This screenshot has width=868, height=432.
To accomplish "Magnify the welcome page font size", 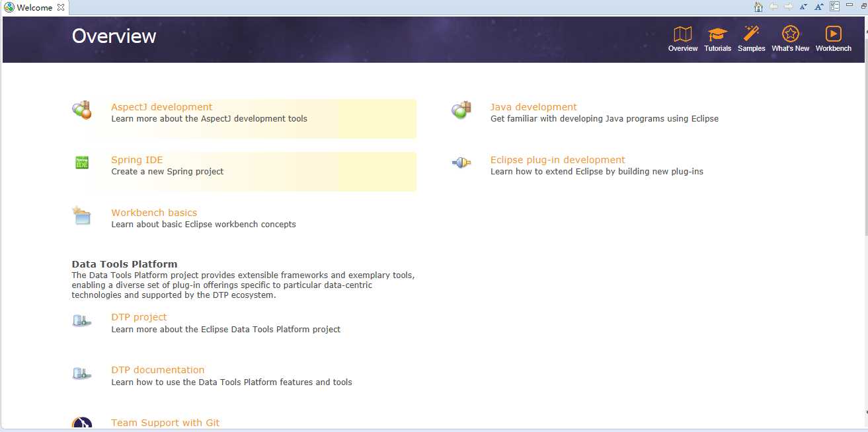I will click(819, 7).
